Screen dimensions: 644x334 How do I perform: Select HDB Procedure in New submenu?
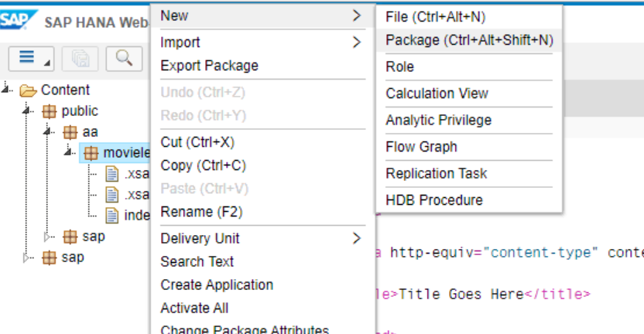point(433,200)
